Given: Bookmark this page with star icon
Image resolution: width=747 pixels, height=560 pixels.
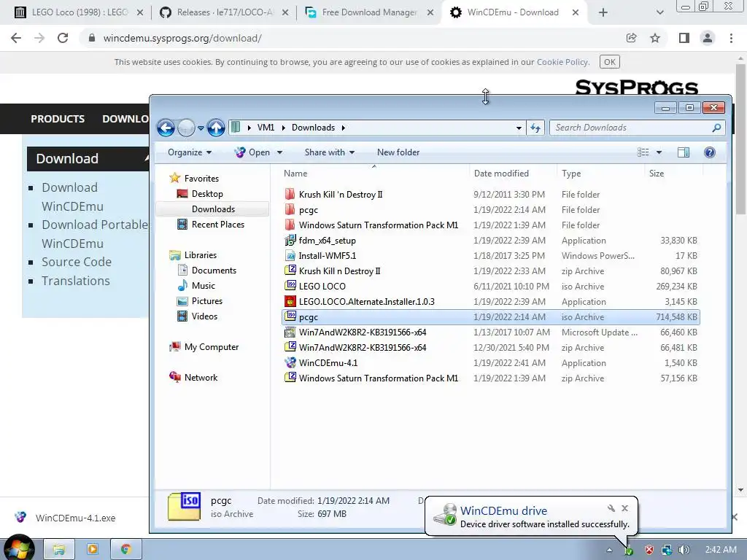Looking at the screenshot, I should point(655,38).
